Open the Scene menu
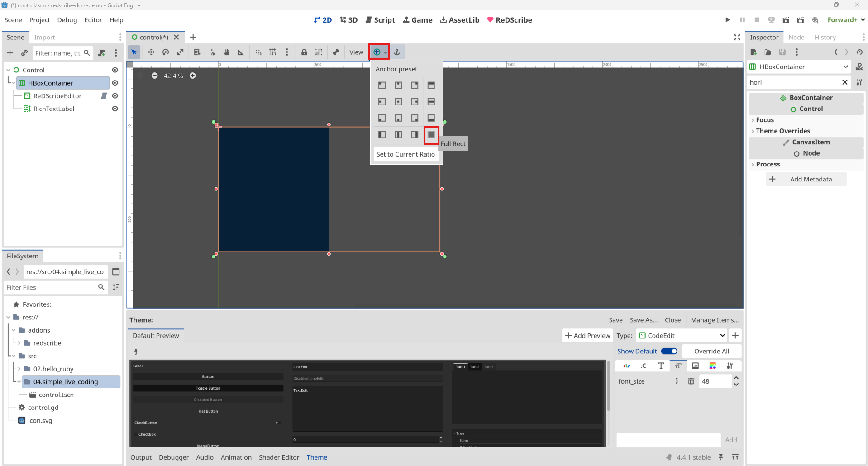Image resolution: width=868 pixels, height=466 pixels. (13, 20)
